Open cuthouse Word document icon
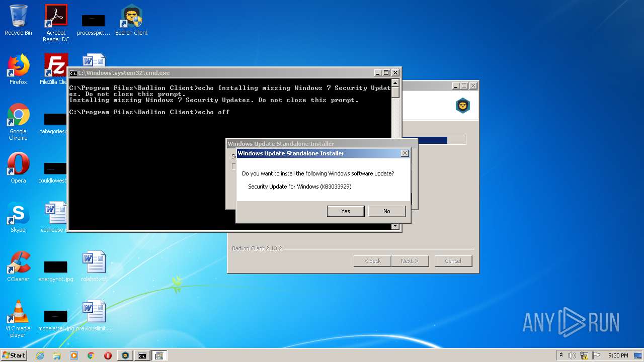This screenshot has width=644, height=362. point(55,217)
